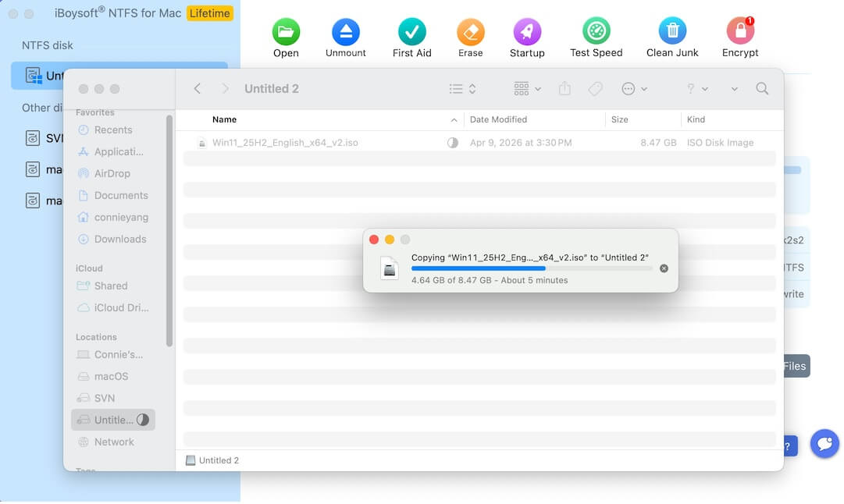Toggle sort order caret in Name column

454,120
